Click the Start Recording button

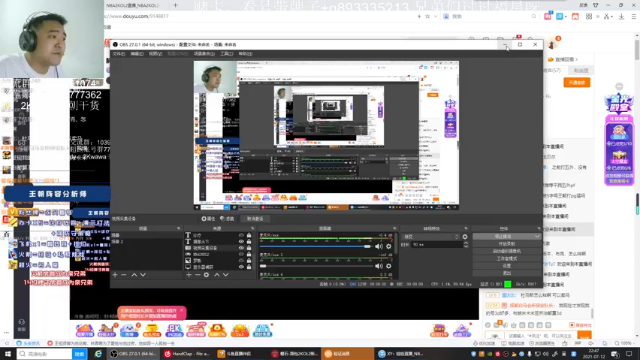tap(507, 244)
